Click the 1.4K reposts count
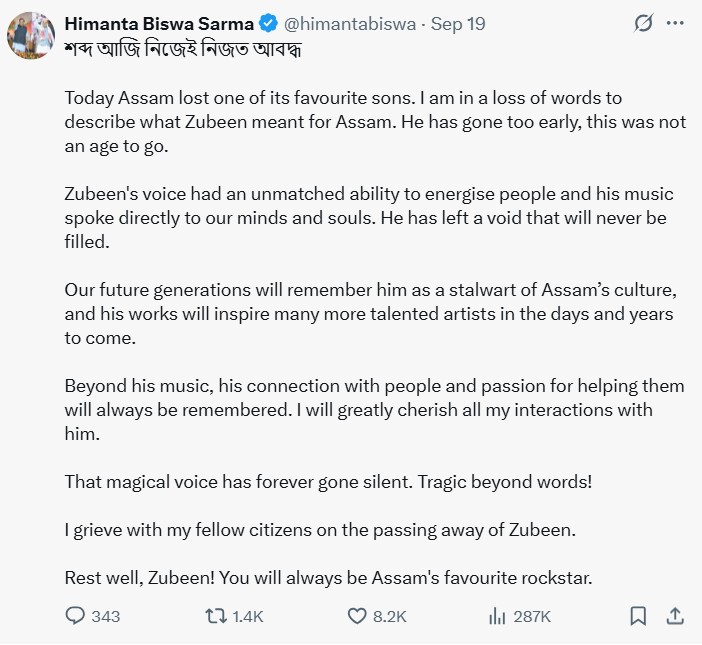Screen dimensions: 702x645 (247, 616)
